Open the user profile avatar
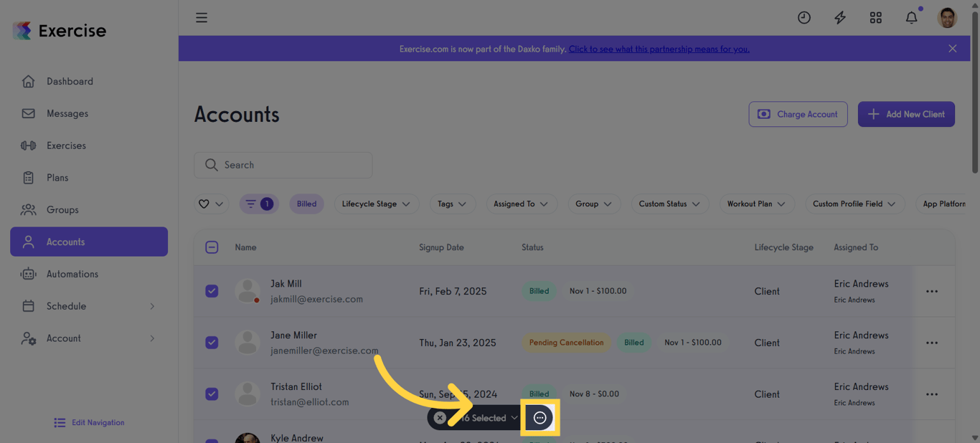The width and height of the screenshot is (980, 443). (x=948, y=17)
